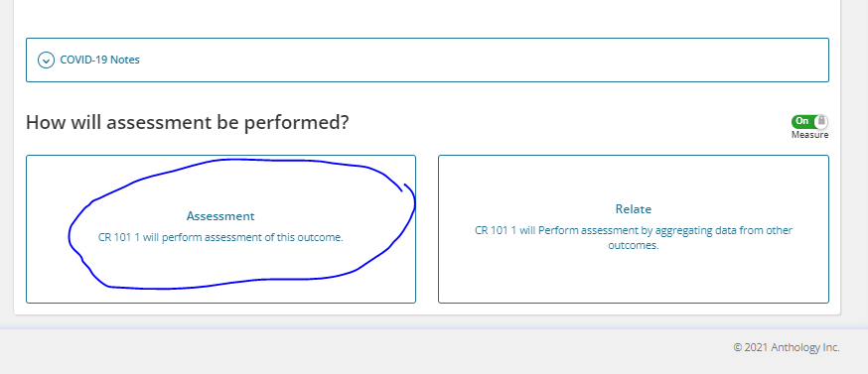Click the Relate heading text
Image resolution: width=868 pixels, height=374 pixels.
(x=634, y=209)
